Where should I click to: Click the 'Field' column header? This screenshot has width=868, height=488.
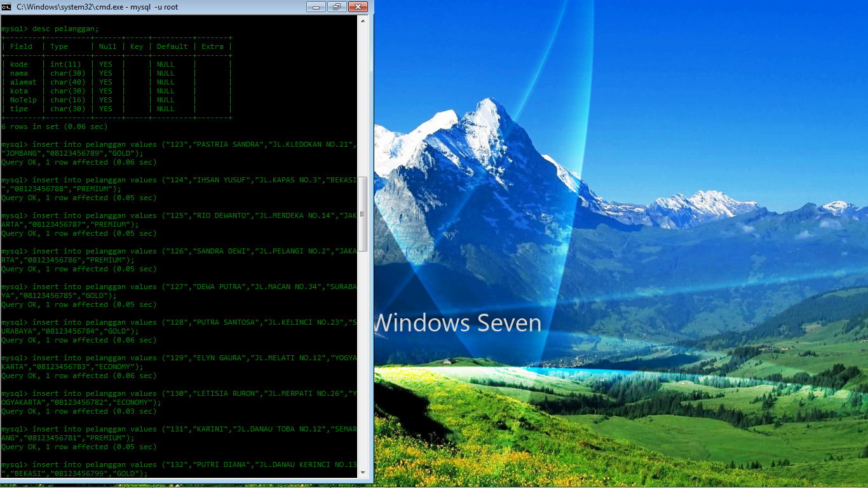21,46
